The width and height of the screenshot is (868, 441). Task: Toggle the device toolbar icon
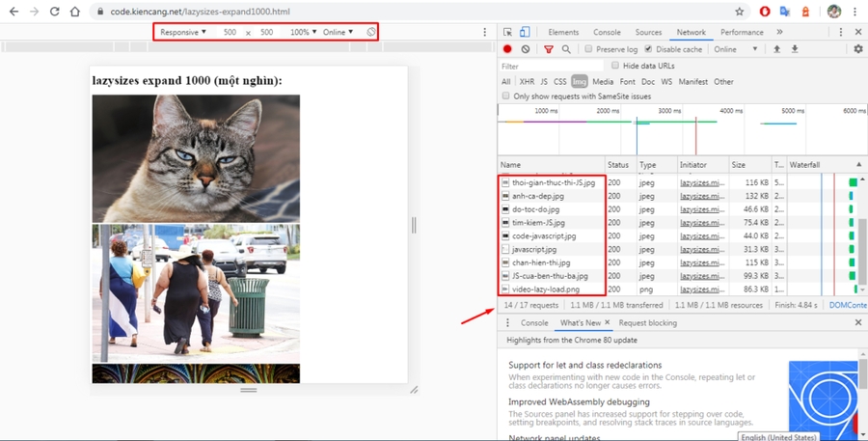[525, 32]
